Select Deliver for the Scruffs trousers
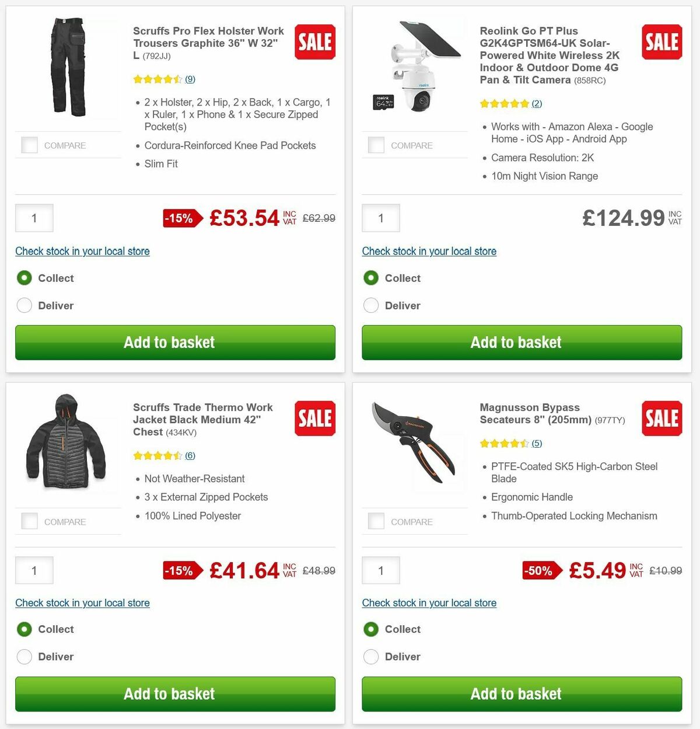Screen dimensions: 700x729 (24, 305)
